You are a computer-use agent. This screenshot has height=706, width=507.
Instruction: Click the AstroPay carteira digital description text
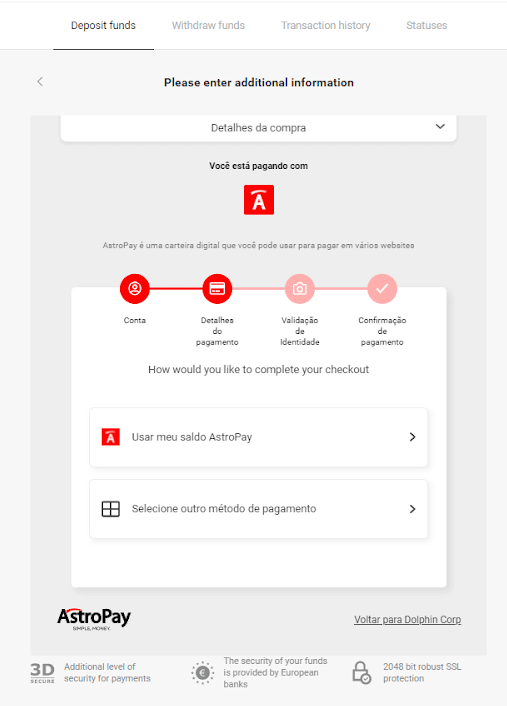[x=258, y=245]
